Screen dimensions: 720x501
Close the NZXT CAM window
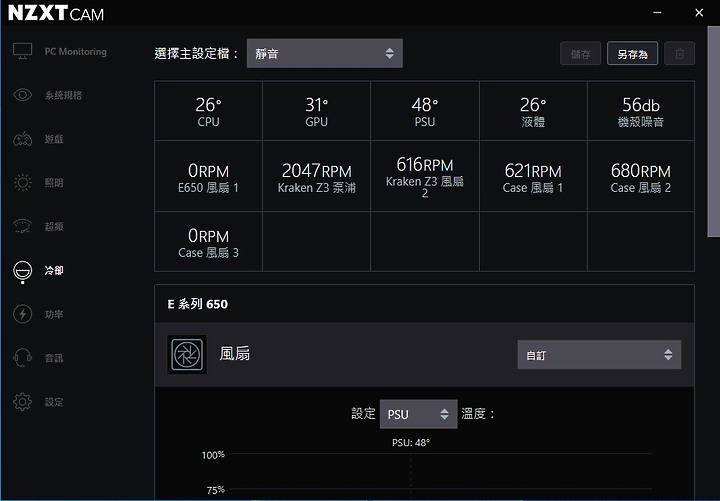pos(699,13)
